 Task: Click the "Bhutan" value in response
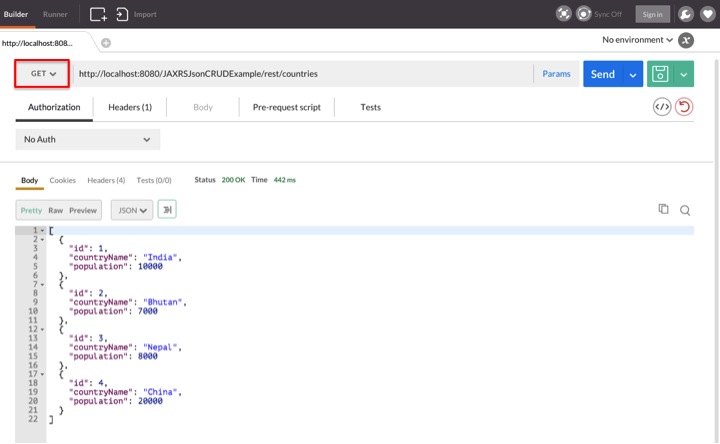(163, 302)
